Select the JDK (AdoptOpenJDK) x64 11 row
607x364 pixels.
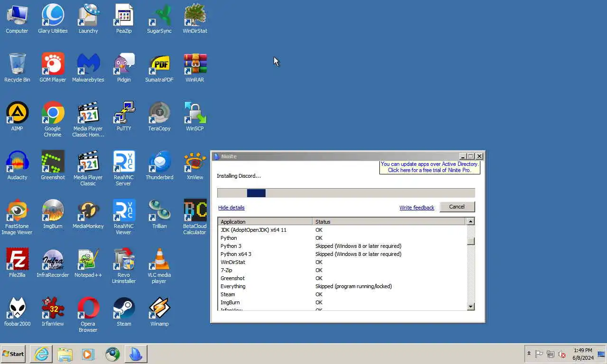pyautogui.click(x=342, y=230)
